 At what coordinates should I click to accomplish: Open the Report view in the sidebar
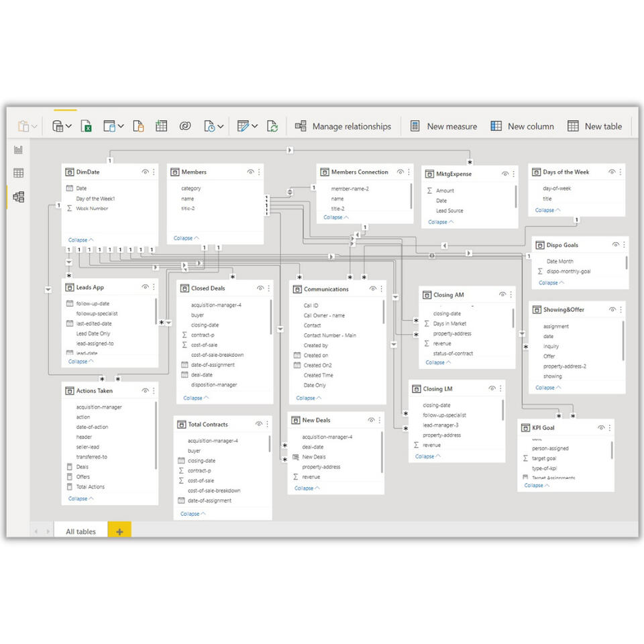click(x=18, y=150)
